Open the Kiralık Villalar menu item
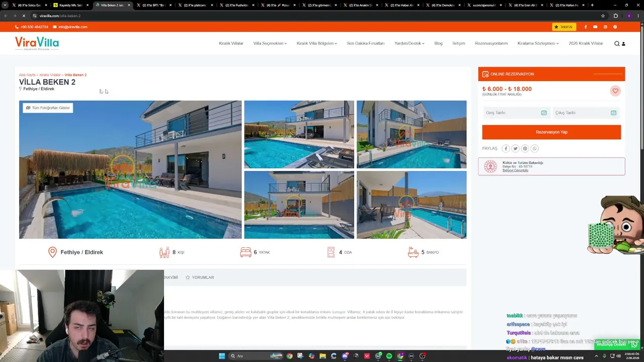Viewport: 644px width, 362px height. coord(231,43)
